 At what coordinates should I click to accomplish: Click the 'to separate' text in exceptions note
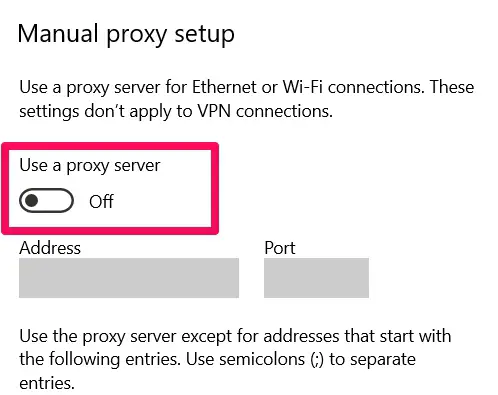[x=372, y=360]
